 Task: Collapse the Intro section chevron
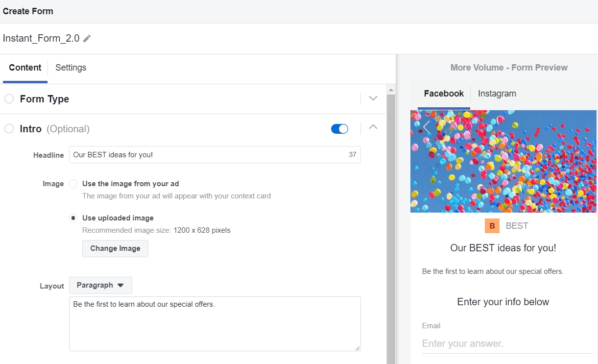click(x=373, y=127)
